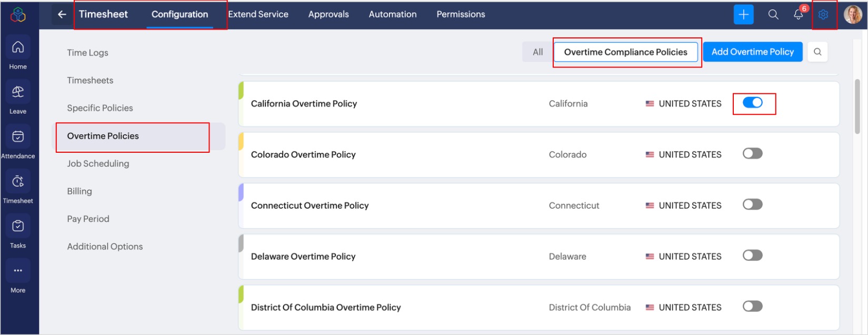This screenshot has height=335, width=868.
Task: Open the Automation tab
Action: (x=393, y=14)
